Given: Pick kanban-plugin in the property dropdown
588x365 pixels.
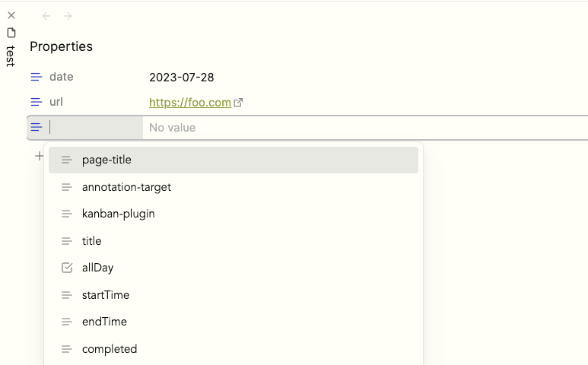Looking at the screenshot, I should (234, 214).
